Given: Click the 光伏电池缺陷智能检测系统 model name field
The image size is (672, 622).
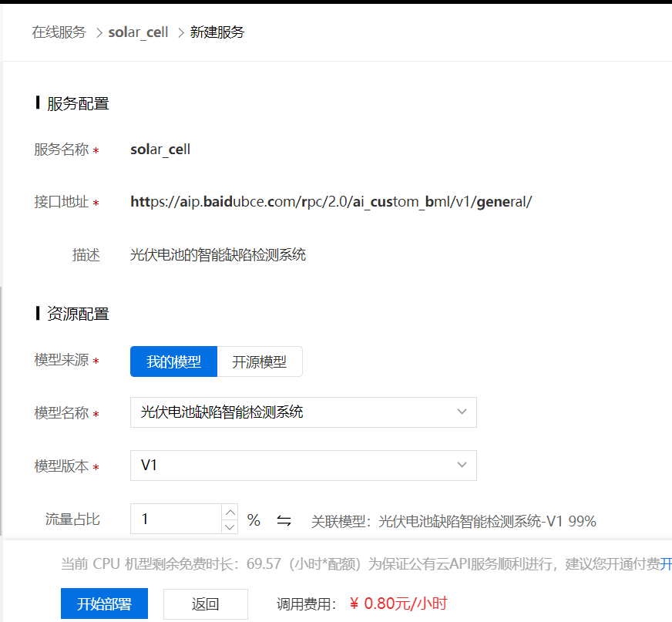Looking at the screenshot, I should pyautogui.click(x=303, y=412).
